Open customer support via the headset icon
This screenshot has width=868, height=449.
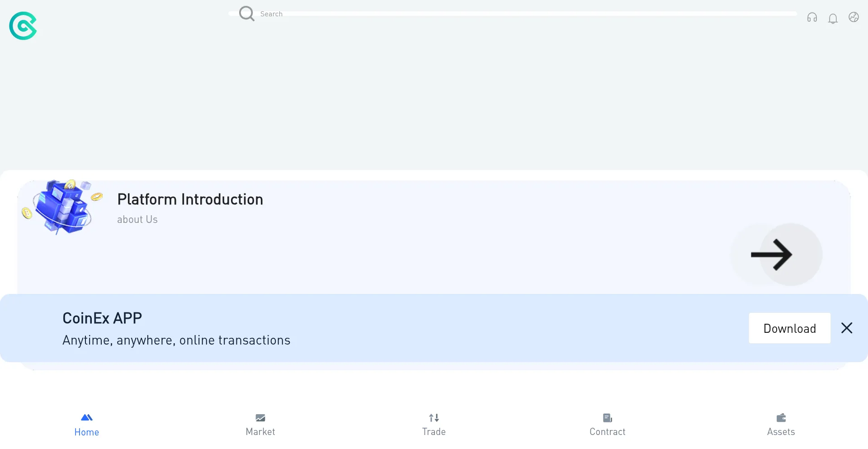812,18
